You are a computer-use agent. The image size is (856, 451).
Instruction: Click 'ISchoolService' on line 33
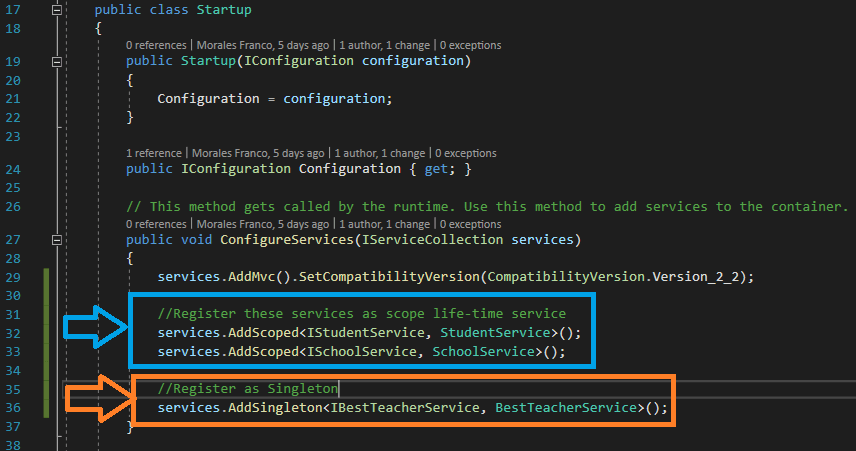click(x=361, y=352)
